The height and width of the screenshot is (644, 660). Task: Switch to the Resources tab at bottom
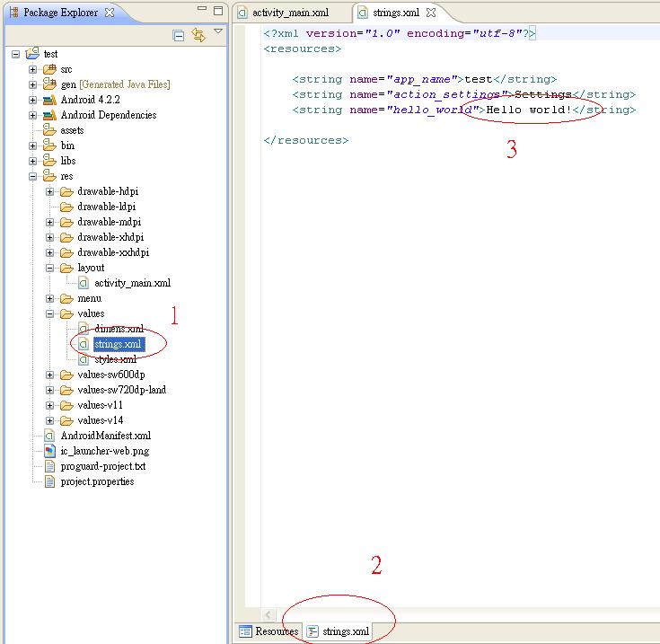tap(268, 631)
